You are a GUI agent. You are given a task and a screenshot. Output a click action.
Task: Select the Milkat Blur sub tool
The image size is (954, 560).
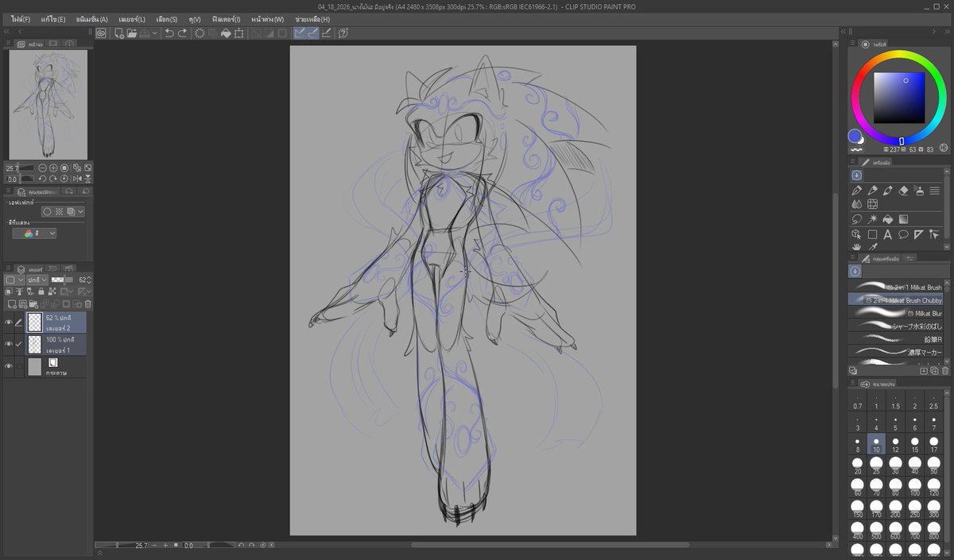(895, 313)
